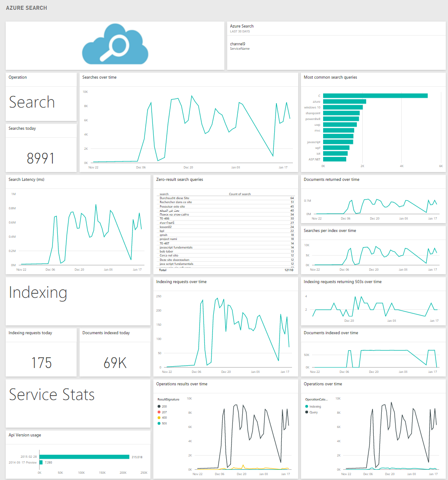Click the powershell query bar

[x=341, y=119]
